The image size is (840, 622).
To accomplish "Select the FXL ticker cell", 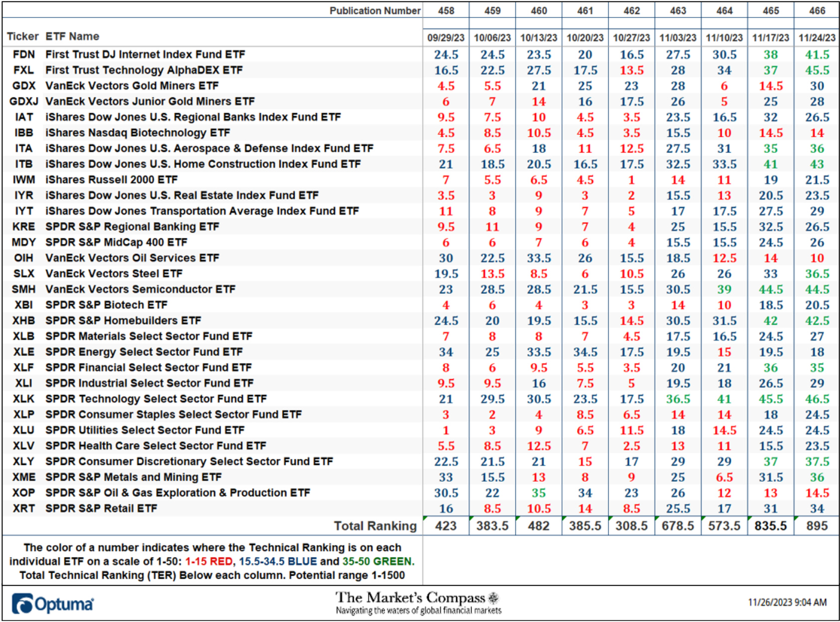I will tap(23, 70).
